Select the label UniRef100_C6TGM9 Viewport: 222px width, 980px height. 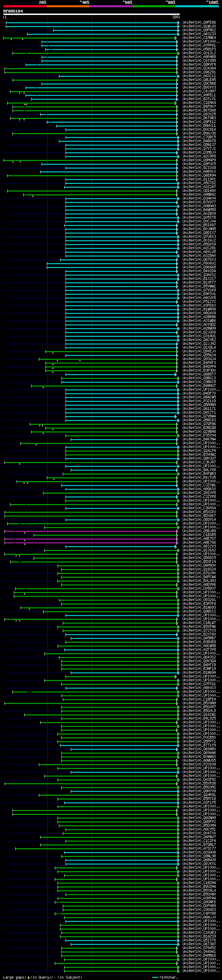[199, 60]
